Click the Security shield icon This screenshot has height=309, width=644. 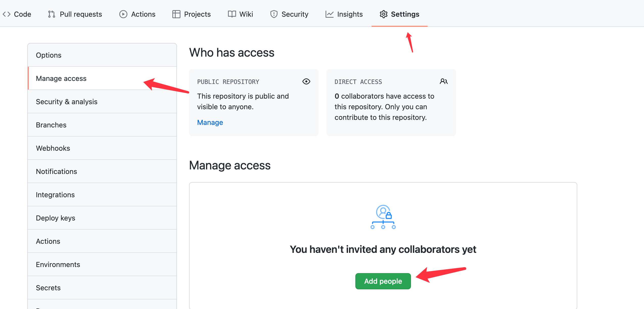274,14
